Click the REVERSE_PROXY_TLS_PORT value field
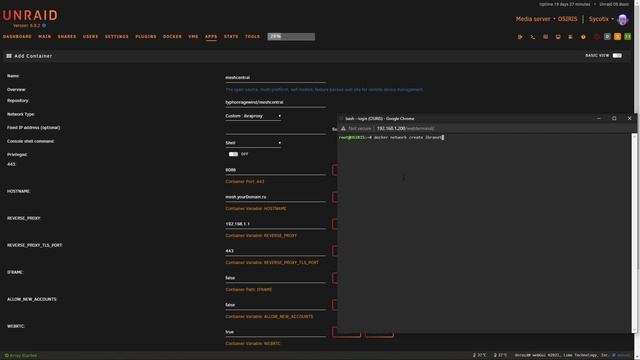The image size is (640, 360). coord(276,251)
